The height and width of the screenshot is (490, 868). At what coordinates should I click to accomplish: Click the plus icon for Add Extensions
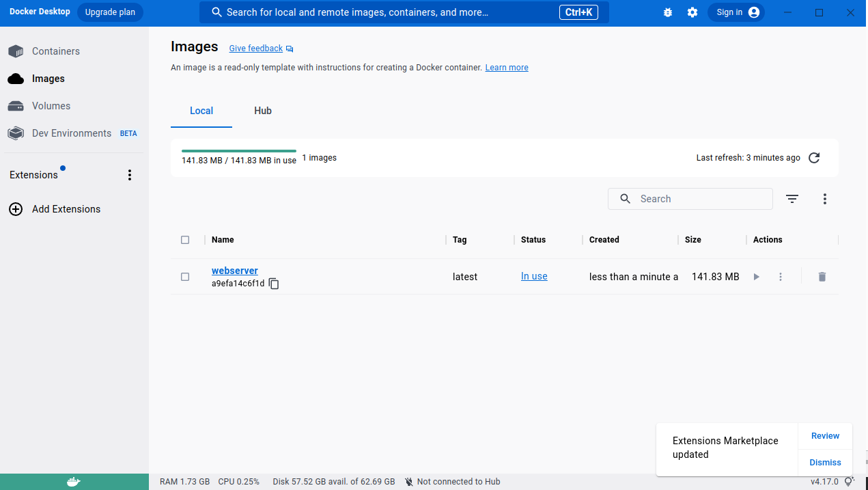[16, 209]
